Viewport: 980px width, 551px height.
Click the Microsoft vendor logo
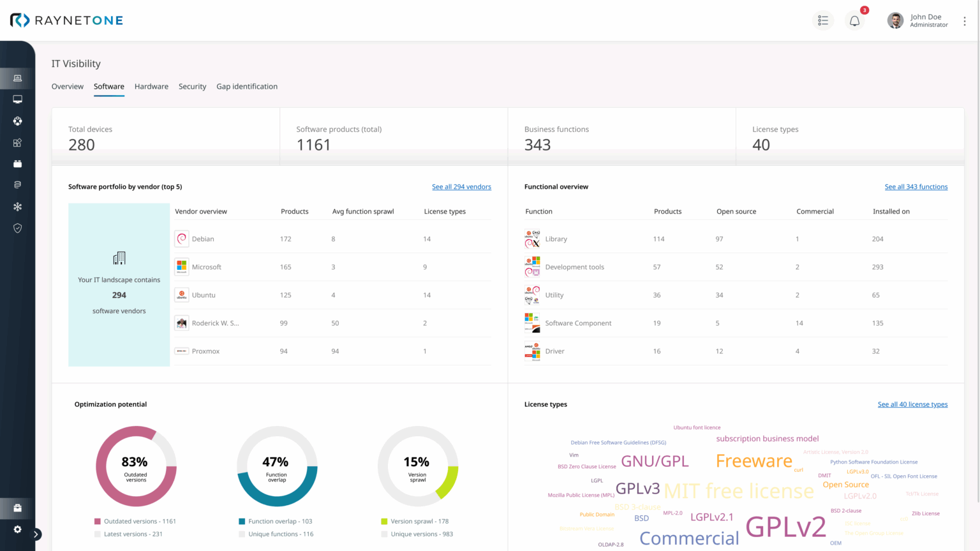point(182,267)
